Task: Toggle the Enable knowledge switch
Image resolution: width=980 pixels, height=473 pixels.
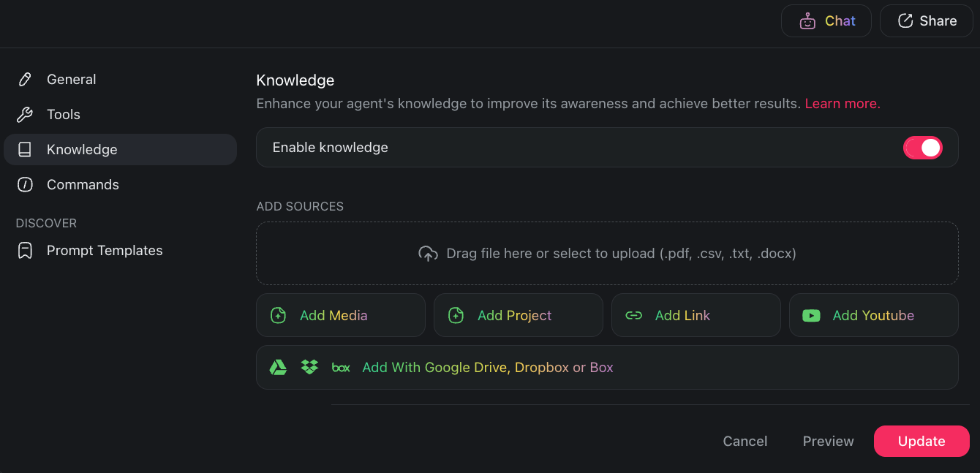Action: point(923,147)
